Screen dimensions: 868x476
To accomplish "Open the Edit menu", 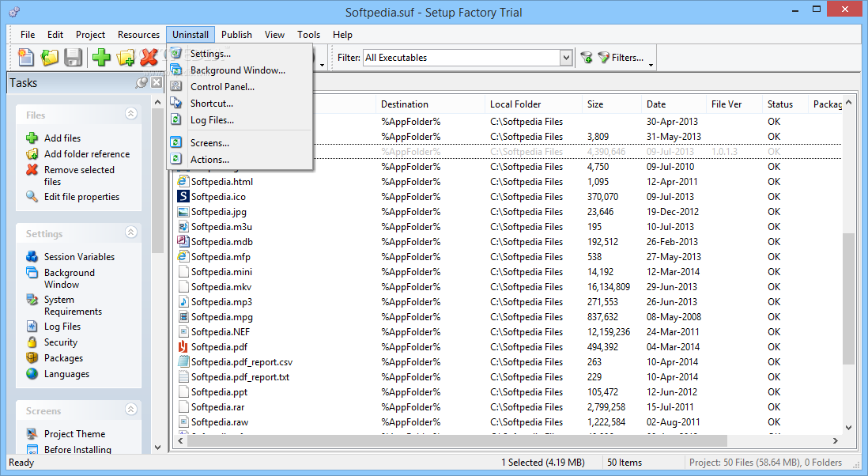I will click(x=55, y=34).
